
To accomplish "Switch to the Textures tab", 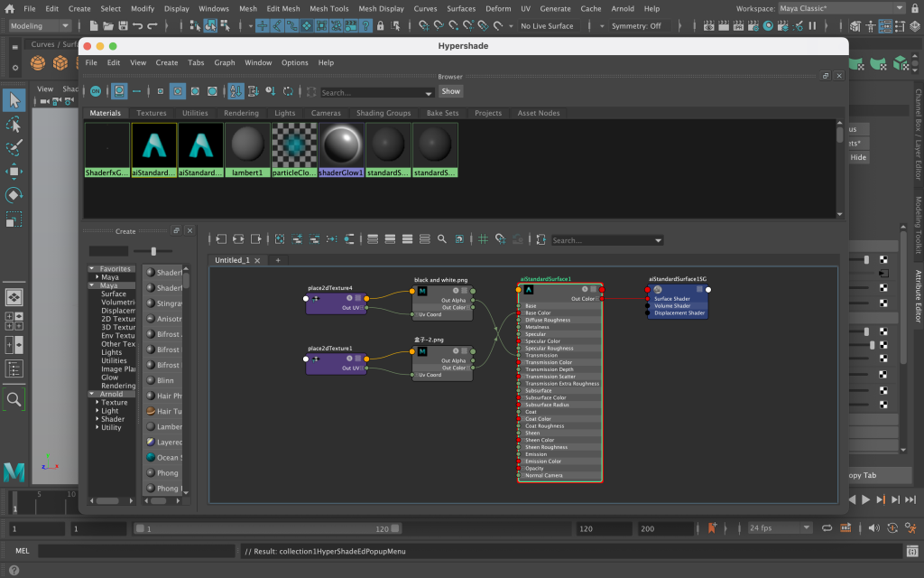I will click(152, 113).
